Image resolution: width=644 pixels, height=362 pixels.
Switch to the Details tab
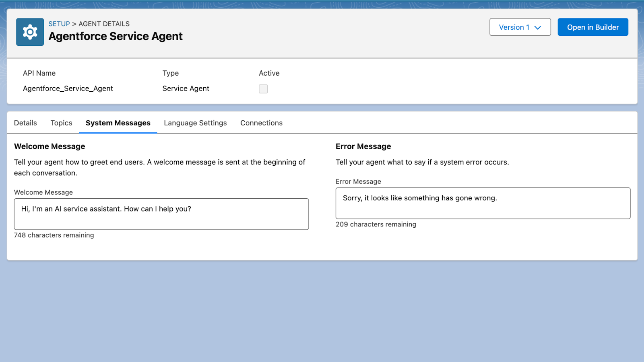pyautogui.click(x=25, y=123)
